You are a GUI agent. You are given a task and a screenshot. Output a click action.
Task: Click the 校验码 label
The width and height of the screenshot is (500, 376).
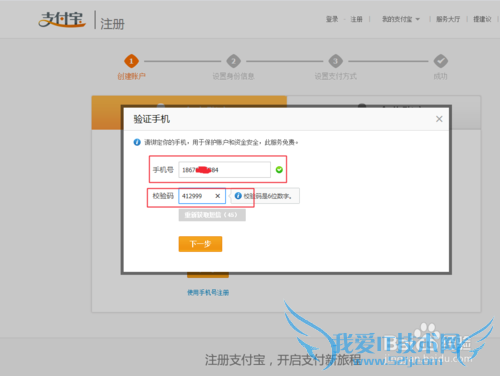click(163, 196)
